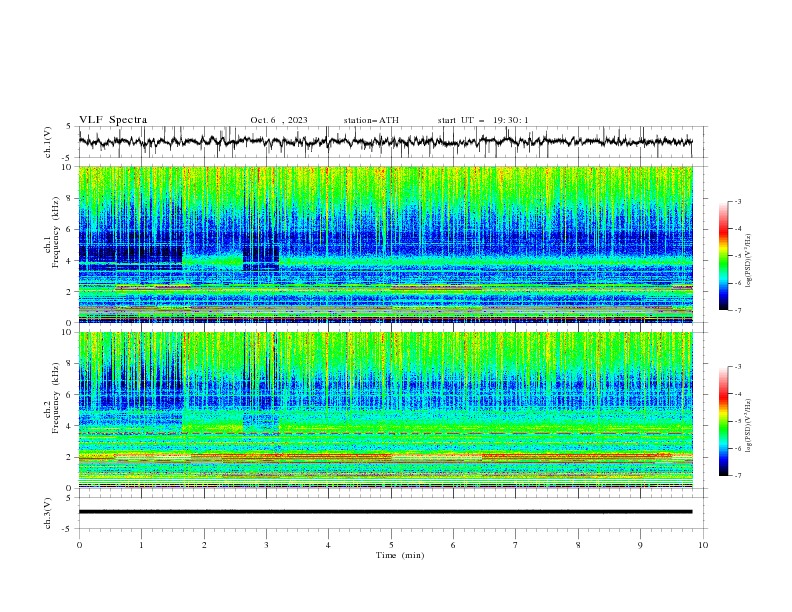Click the '6' kHz tick on ch.2 axis
Viewport: 792px width, 612px height.
click(70, 395)
